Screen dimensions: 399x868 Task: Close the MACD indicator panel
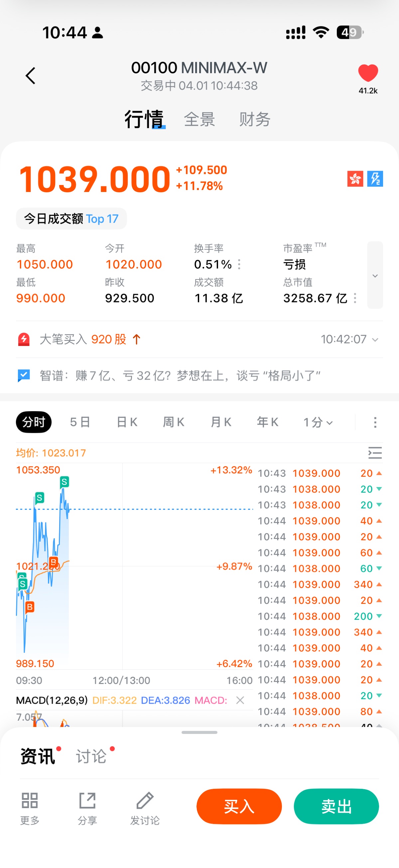[240, 700]
